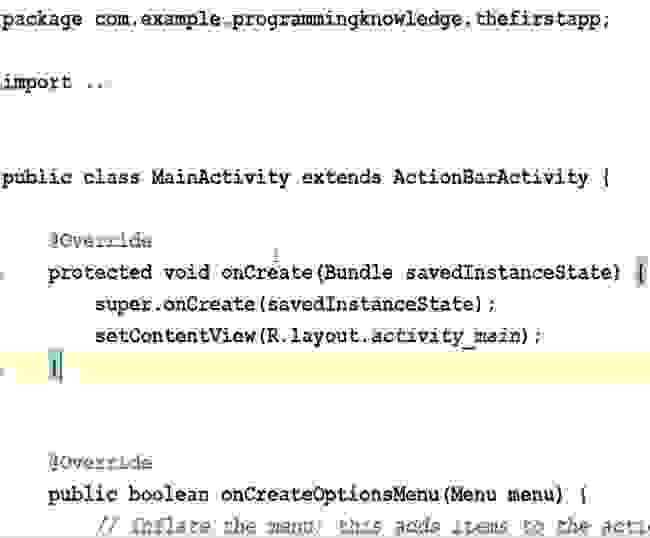Viewport: 650px width, 538px height.
Task: Click the R.layout.activity_main reference
Action: point(393,336)
